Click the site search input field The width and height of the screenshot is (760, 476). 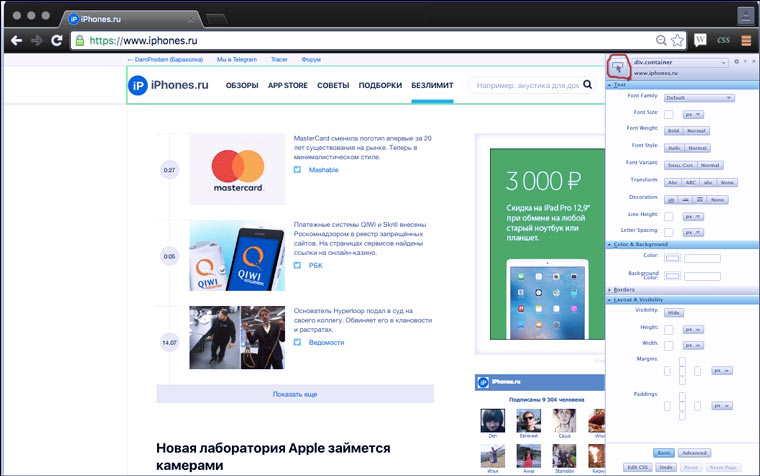(527, 85)
